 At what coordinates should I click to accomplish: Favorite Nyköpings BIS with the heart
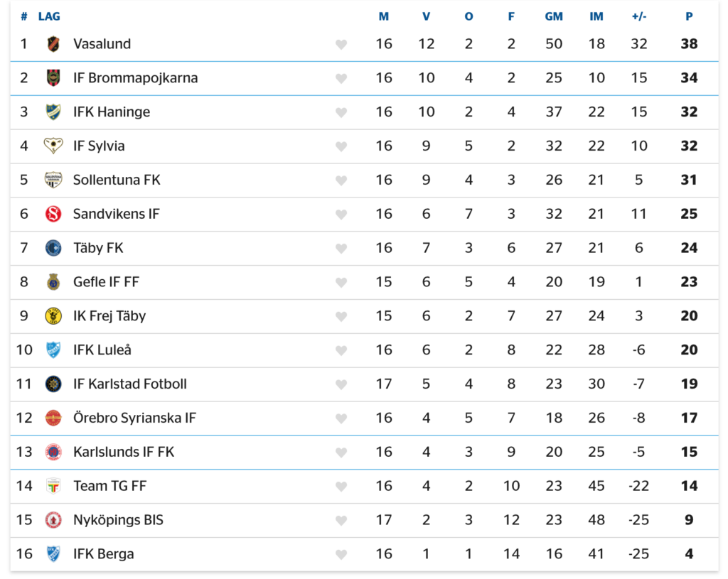[x=341, y=521]
